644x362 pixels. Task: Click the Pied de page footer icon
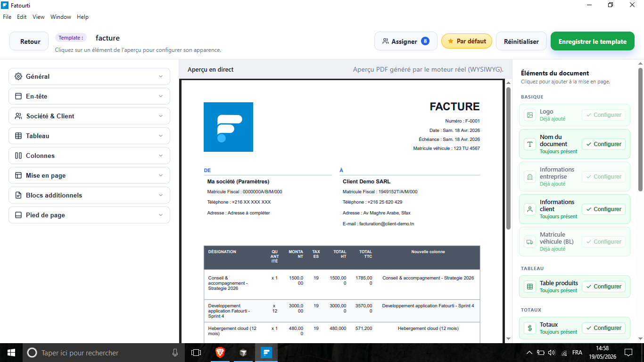pos(18,215)
